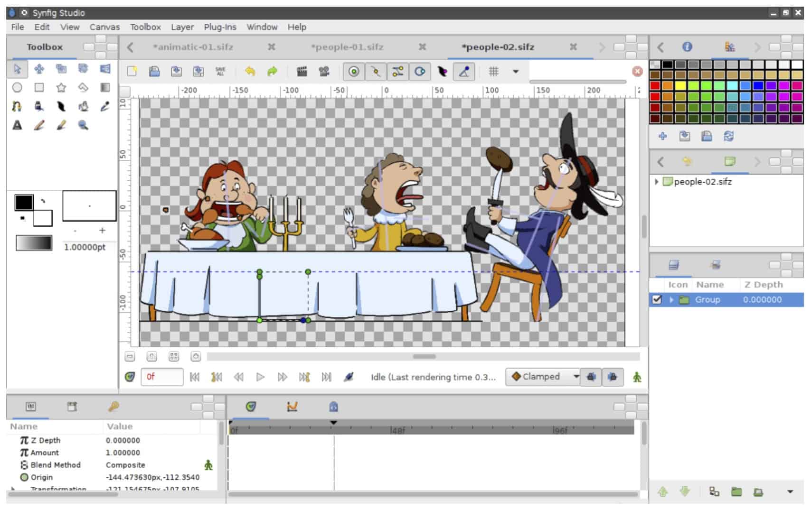This screenshot has height=519, width=812.
Task: Create a new document from toolbar
Action: tap(132, 72)
